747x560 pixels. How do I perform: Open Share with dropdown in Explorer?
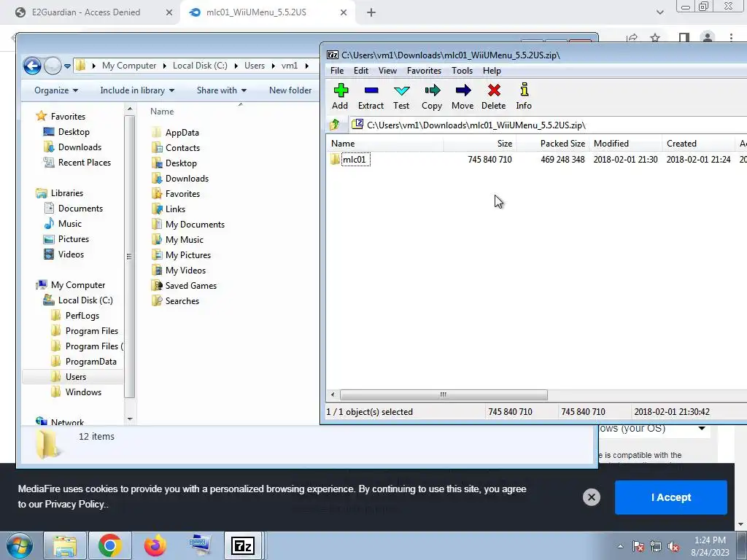coord(222,90)
